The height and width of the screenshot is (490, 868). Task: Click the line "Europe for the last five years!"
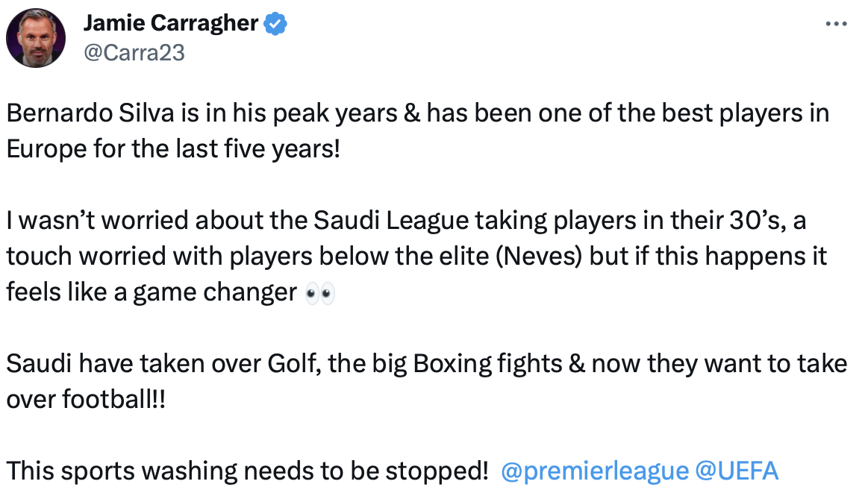tap(173, 148)
